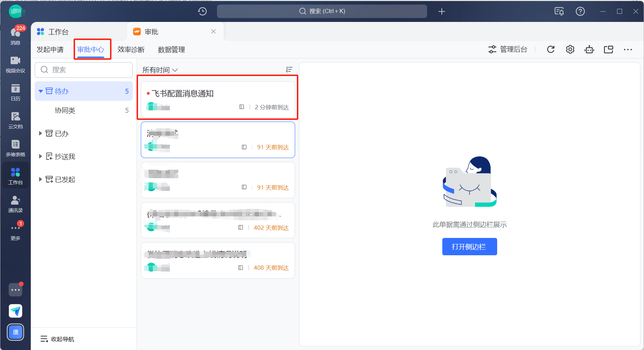Open Video Meeting (视频会议) in sidebar

(x=15, y=64)
